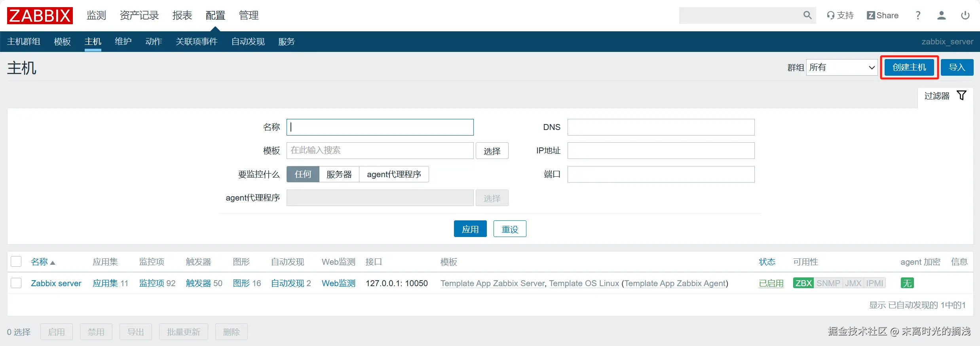The height and width of the screenshot is (346, 980).
Task: Open the 监测 top menu
Action: pos(96,15)
